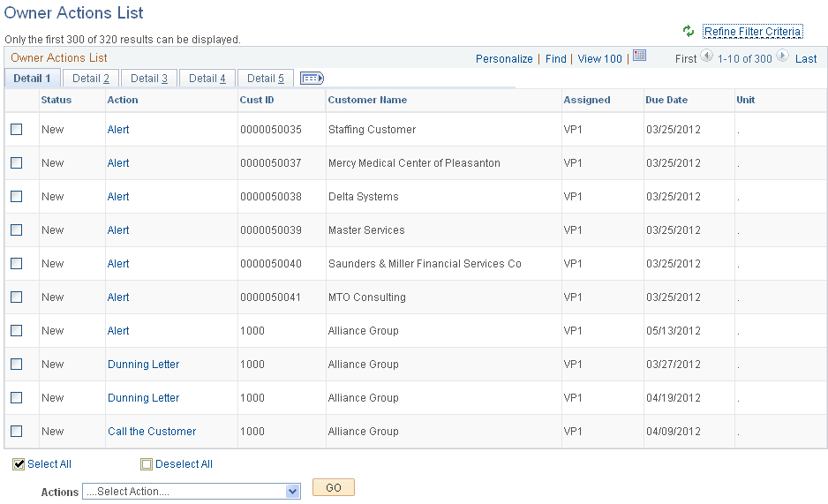Click the Personalize link
Screen dimensions: 828x504
(504, 58)
